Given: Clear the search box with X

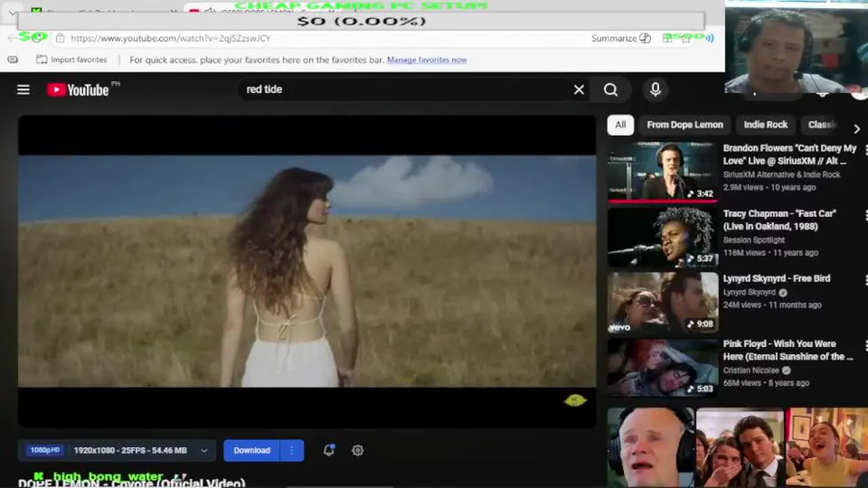Looking at the screenshot, I should [578, 89].
